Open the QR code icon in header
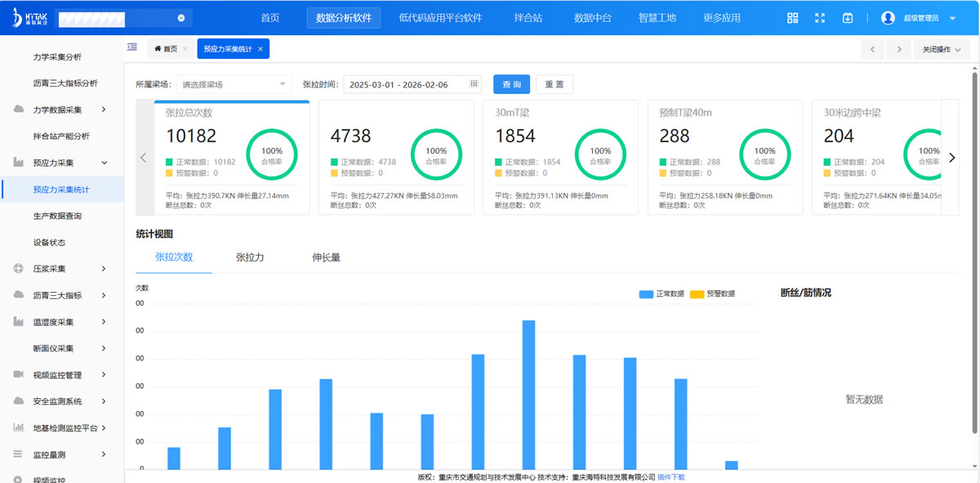This screenshot has height=483, width=980. [792, 18]
